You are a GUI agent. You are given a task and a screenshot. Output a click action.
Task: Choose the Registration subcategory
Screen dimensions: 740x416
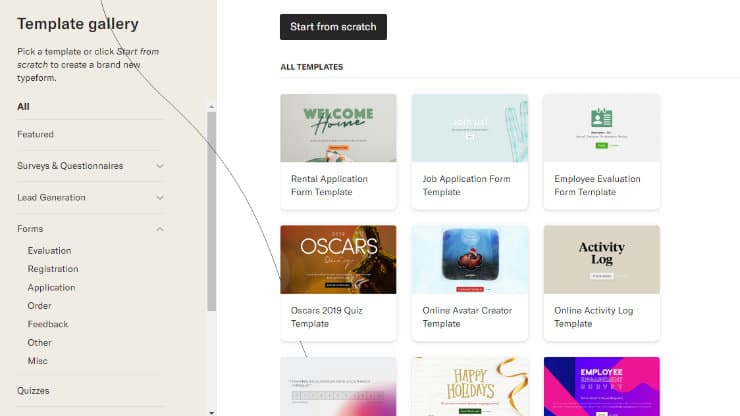point(53,269)
